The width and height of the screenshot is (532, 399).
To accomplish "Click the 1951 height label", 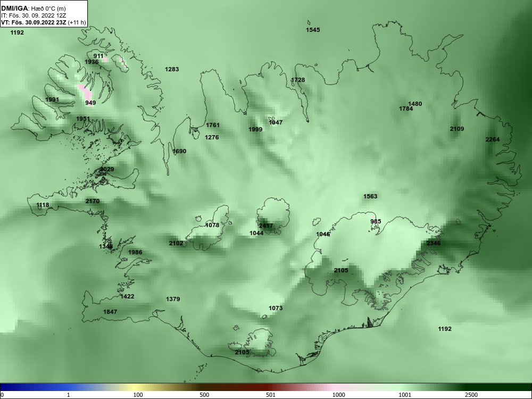I will [x=83, y=119].
